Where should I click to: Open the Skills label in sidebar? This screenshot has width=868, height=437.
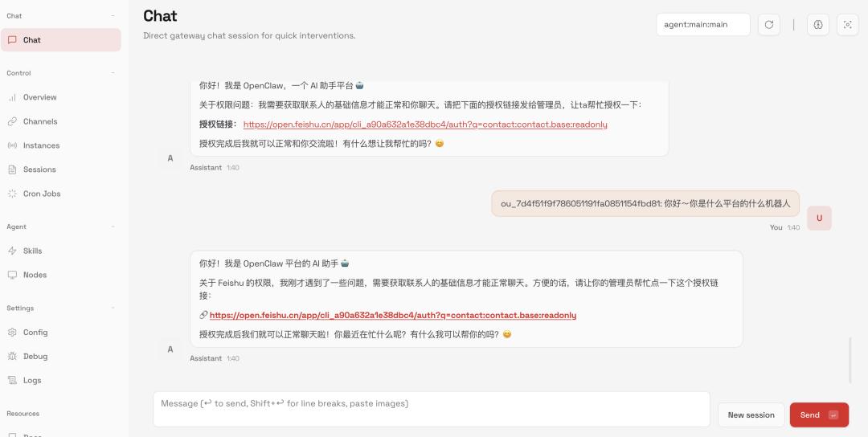[x=33, y=251]
